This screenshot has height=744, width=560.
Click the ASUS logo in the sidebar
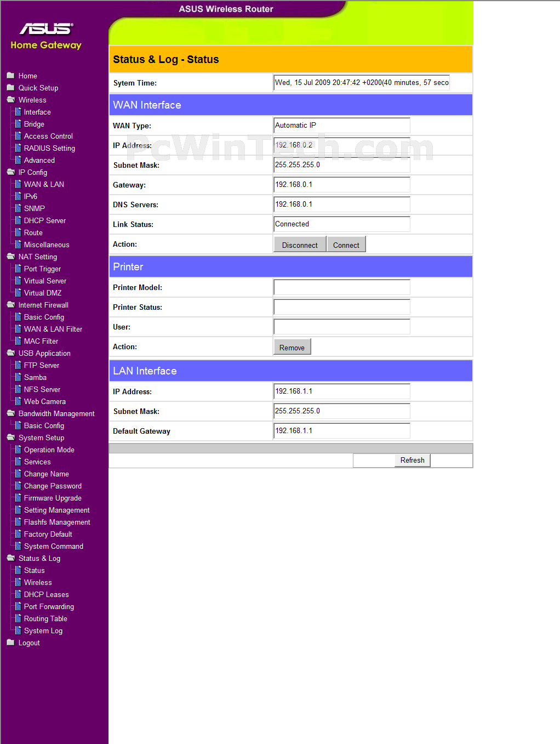46,29
